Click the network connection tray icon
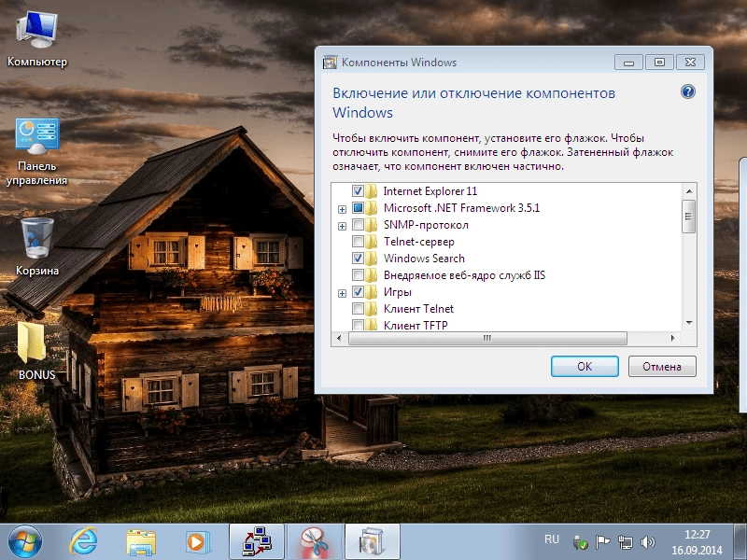The image size is (747, 560). point(625,542)
